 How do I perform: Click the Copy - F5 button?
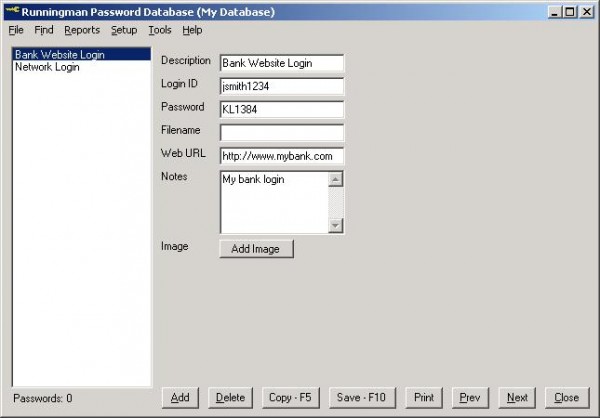[290, 398]
